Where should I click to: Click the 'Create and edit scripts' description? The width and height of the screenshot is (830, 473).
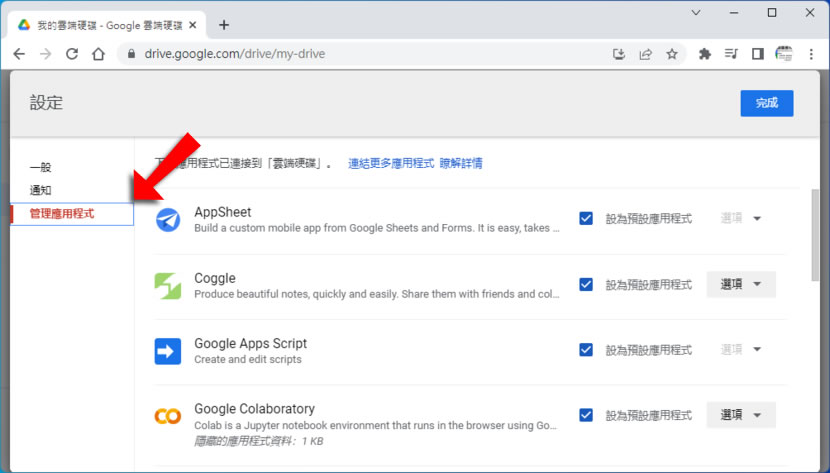[x=248, y=359]
